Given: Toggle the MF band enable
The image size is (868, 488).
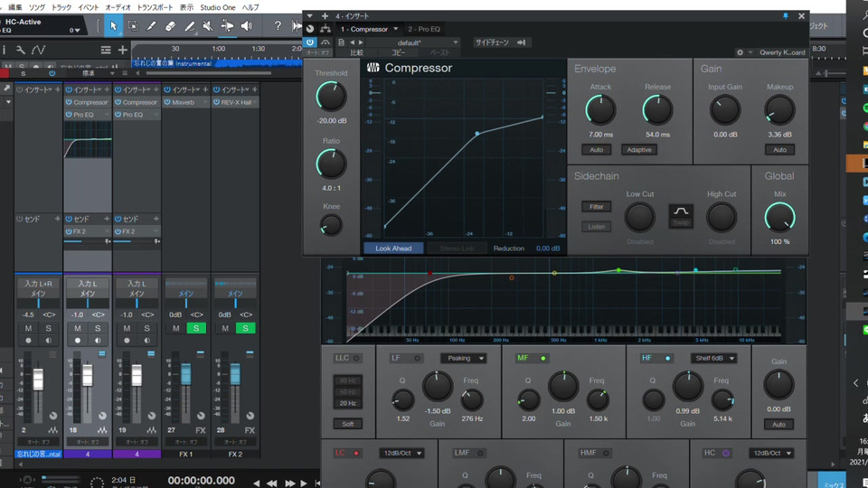Looking at the screenshot, I should [x=543, y=358].
